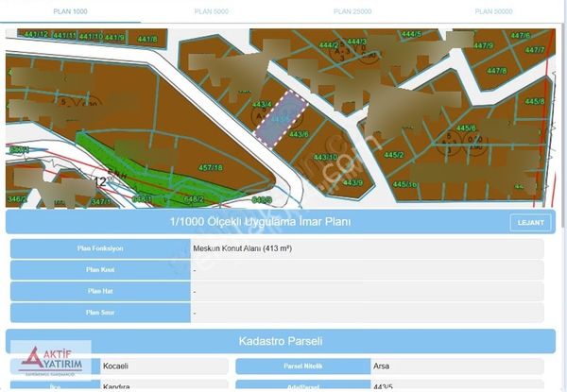Click the Meskun Konut Alanı value field
Image resolution: width=567 pixels, height=392 pixels.
[367, 248]
